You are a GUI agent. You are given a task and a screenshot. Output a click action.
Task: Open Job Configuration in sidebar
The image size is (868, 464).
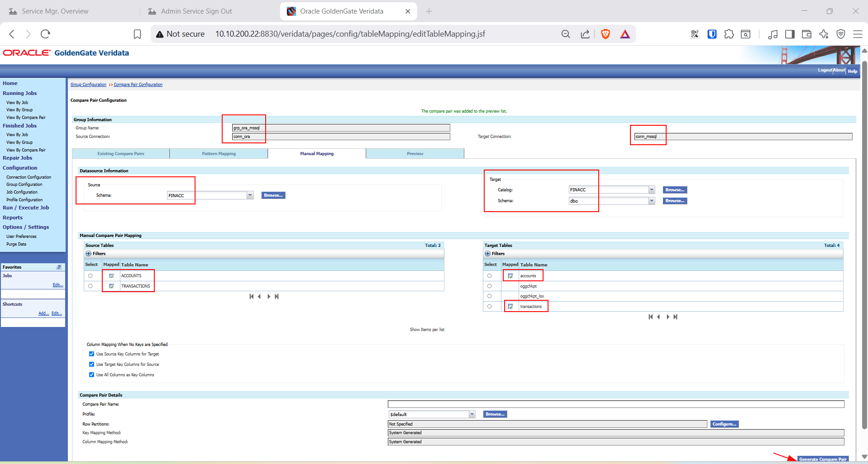click(x=22, y=192)
